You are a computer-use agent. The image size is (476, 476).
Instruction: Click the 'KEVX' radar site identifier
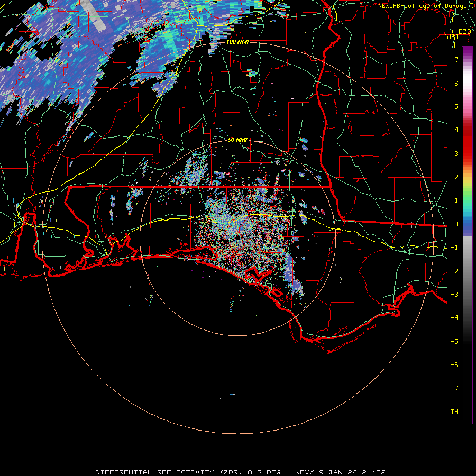(x=305, y=472)
